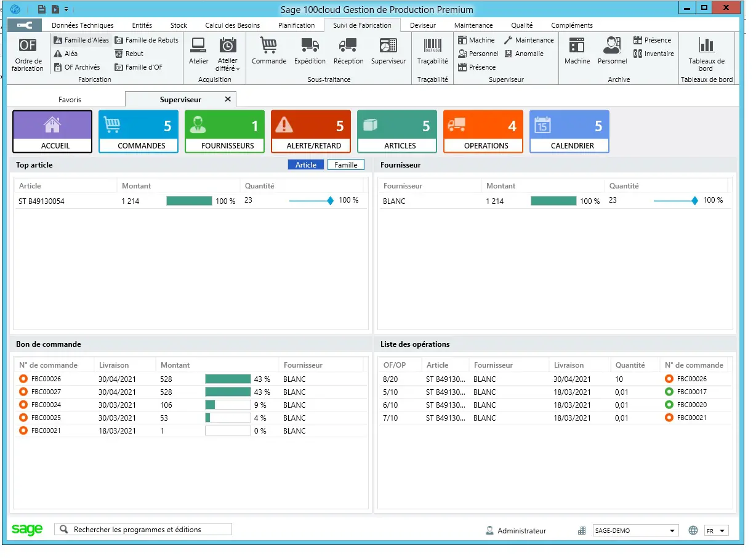
Task: Switch Top article view to Famille
Action: click(345, 164)
